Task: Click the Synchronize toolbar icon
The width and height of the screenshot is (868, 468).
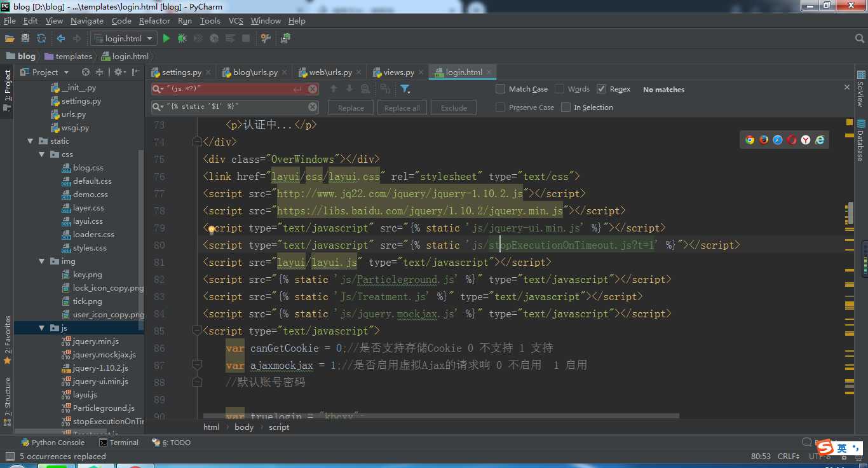Action: [41, 39]
